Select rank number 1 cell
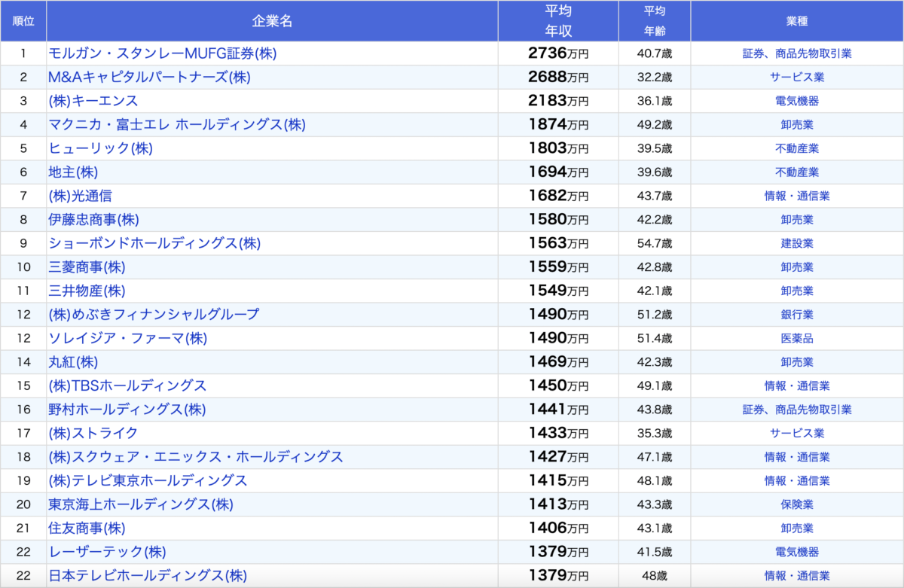 (23, 53)
